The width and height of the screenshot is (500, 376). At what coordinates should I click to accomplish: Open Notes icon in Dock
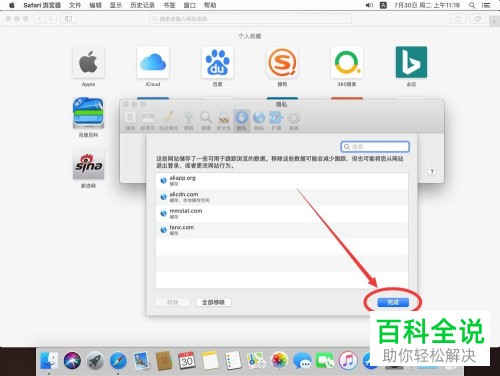coord(210,361)
